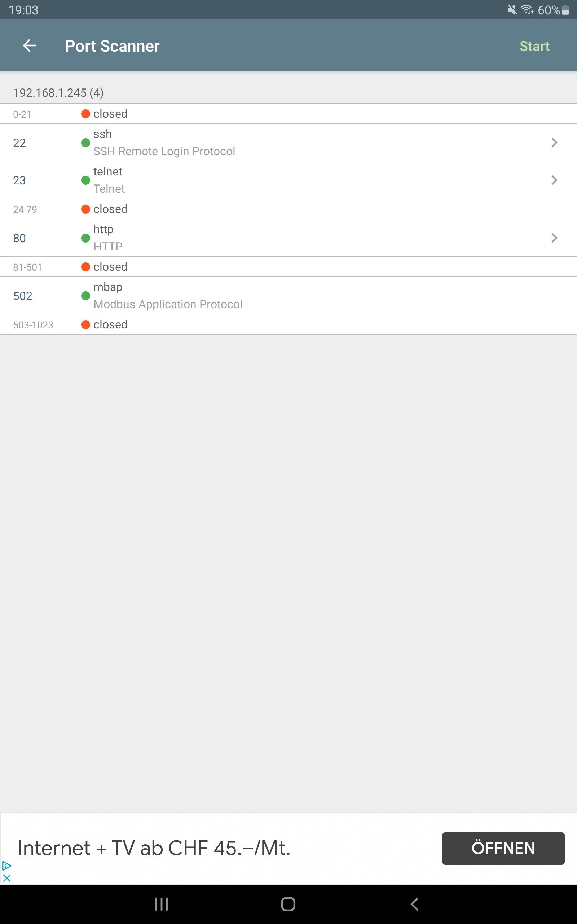Tap the AdChoices info triangle icon
577x924 pixels.
6,865
